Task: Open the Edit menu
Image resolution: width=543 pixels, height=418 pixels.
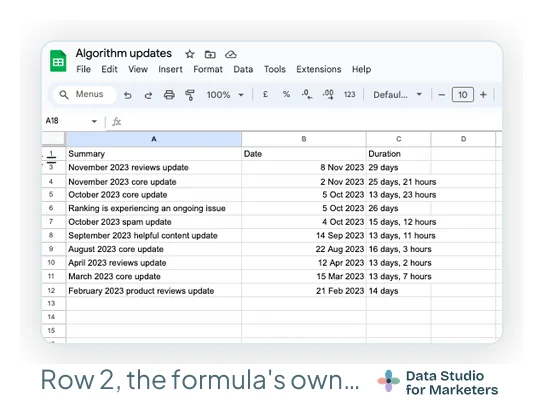Action: click(x=109, y=69)
